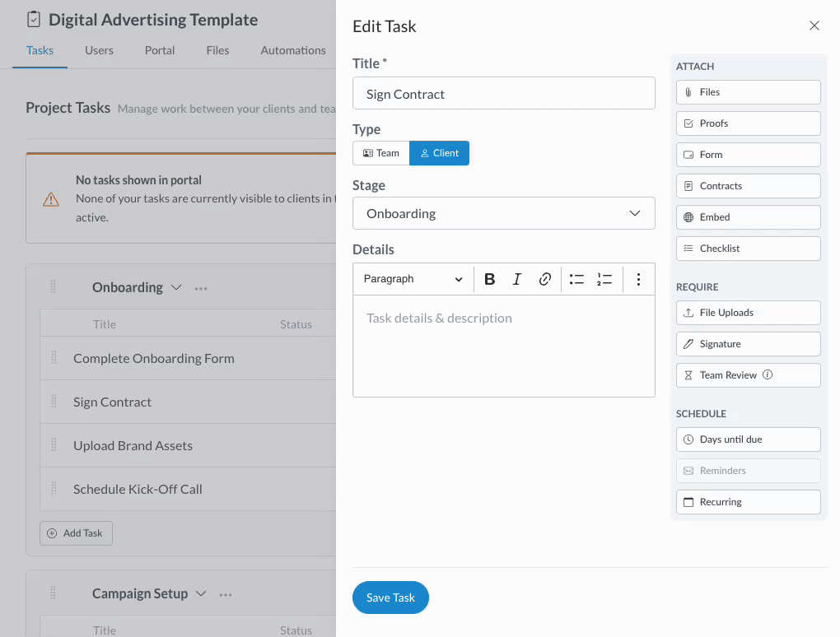Open the Paragraph style dropdown
The height and width of the screenshot is (637, 840).
point(413,279)
